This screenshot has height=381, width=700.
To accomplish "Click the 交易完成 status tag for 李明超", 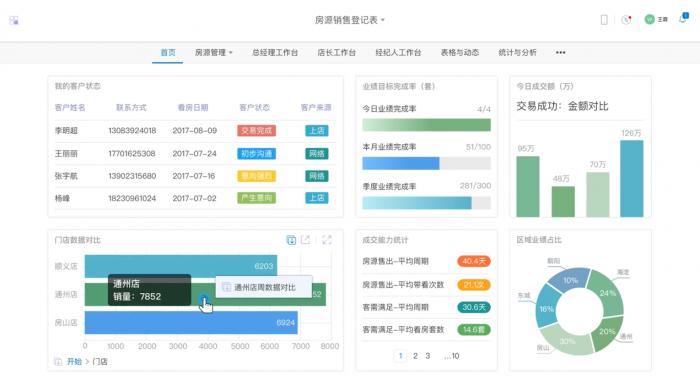I will (x=256, y=130).
